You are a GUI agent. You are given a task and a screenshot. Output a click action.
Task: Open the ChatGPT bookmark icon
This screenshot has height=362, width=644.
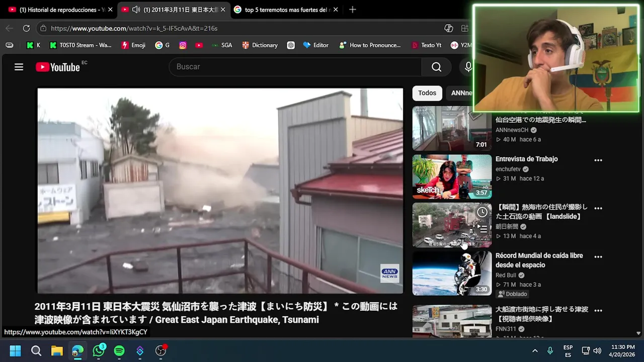coord(291,45)
